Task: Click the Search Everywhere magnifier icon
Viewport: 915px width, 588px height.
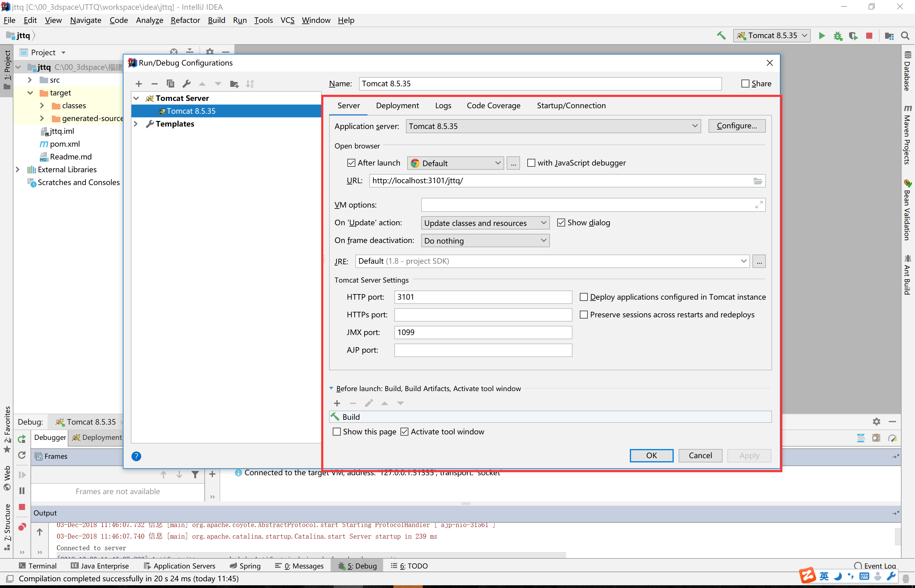Action: 905,36
